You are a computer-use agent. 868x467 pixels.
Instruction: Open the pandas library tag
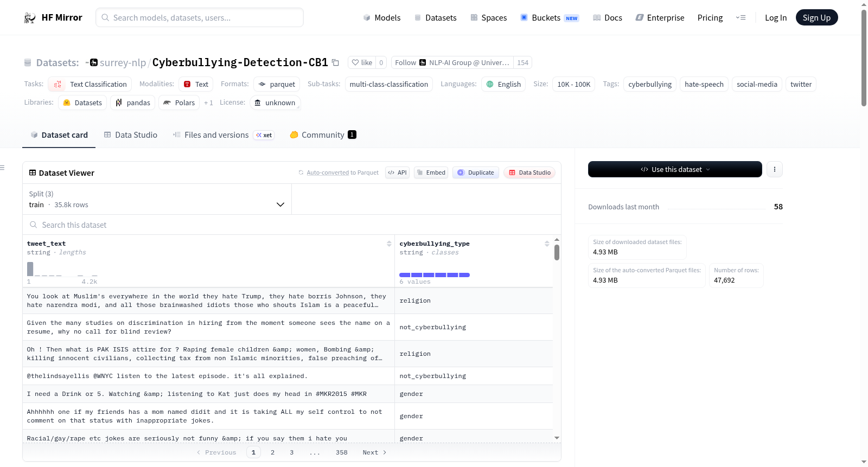click(133, 103)
